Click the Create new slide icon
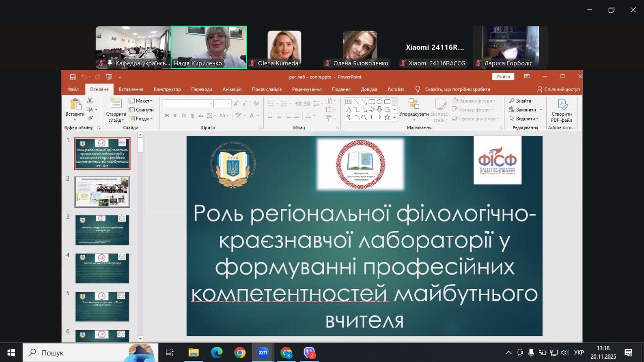 point(116,103)
